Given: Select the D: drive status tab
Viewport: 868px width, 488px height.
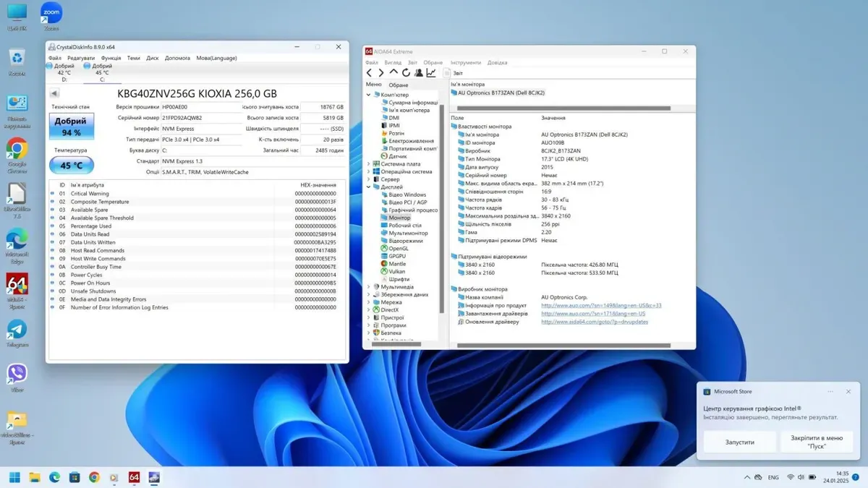Looking at the screenshot, I should (64, 72).
